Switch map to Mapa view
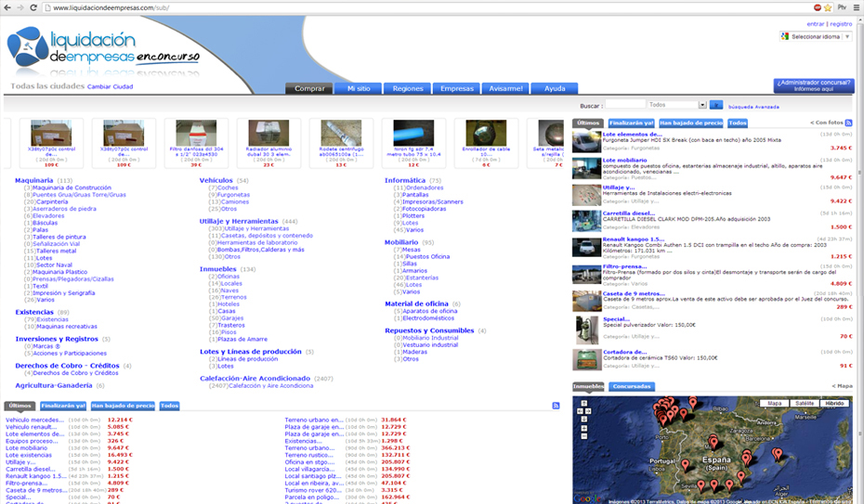 point(774,404)
